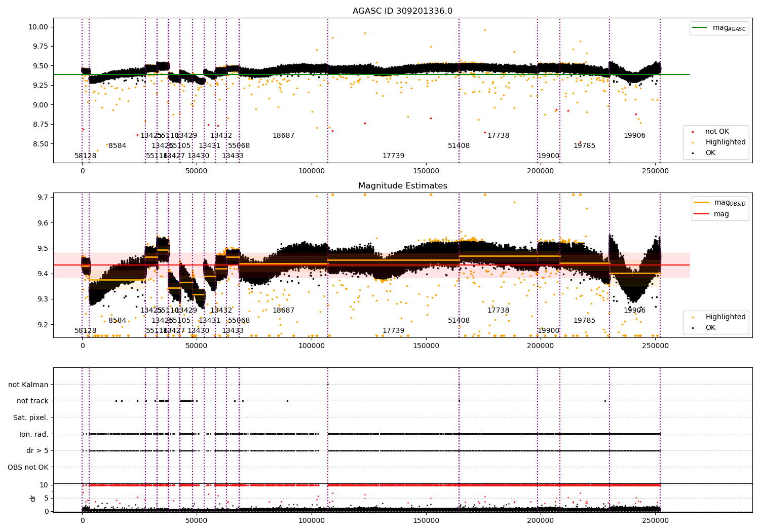This screenshot has height=532, width=760.
Task: Click OBSID label 17738 in middle plot
Action: tap(499, 311)
